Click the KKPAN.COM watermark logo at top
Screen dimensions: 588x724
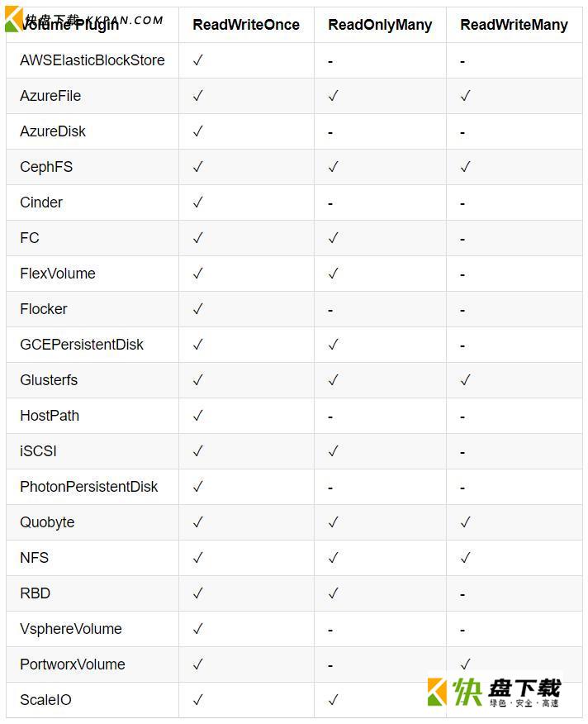pos(83,20)
